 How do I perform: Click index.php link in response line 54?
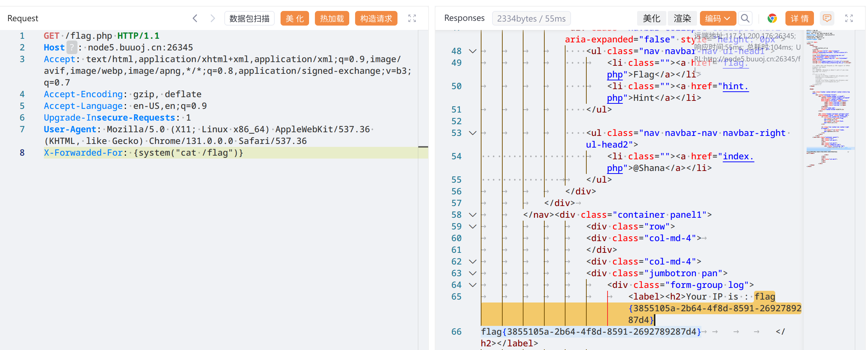coord(738,156)
